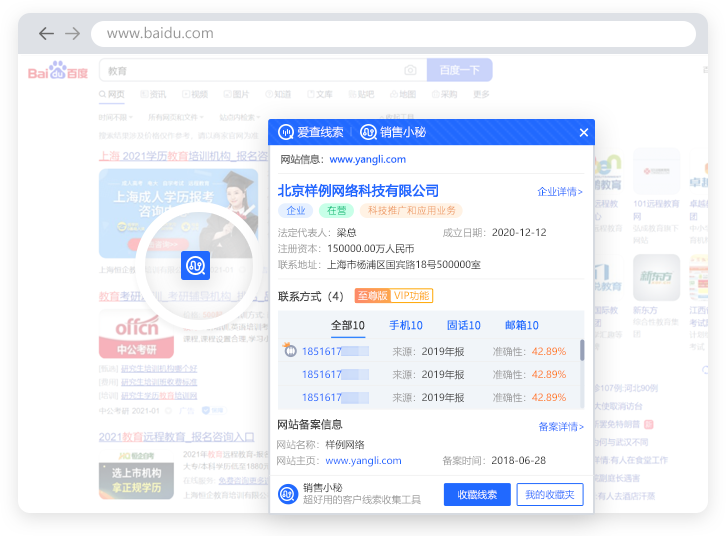Click the 爱查线索 logo icon
Image resolution: width=726 pixels, height=536 pixels.
click(x=286, y=132)
